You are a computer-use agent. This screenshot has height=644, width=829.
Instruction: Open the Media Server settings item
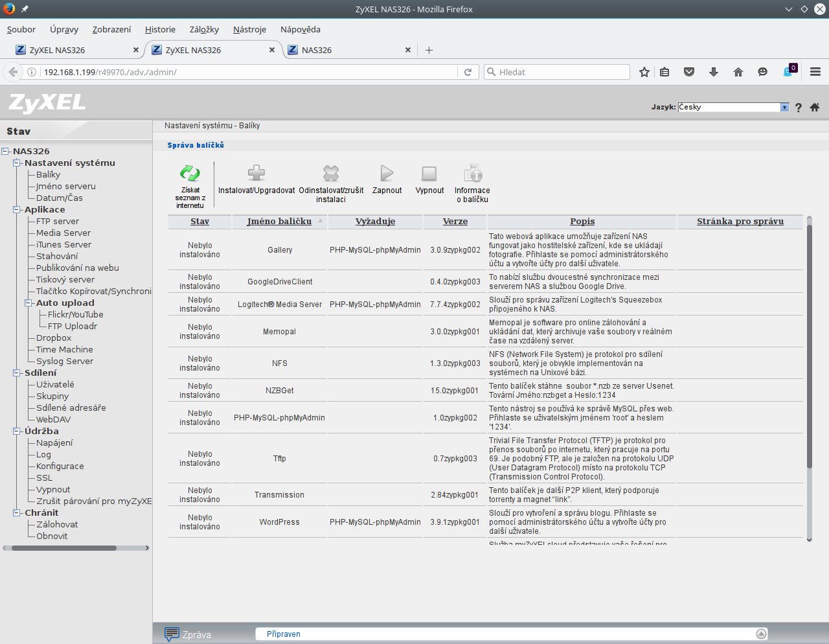point(63,233)
